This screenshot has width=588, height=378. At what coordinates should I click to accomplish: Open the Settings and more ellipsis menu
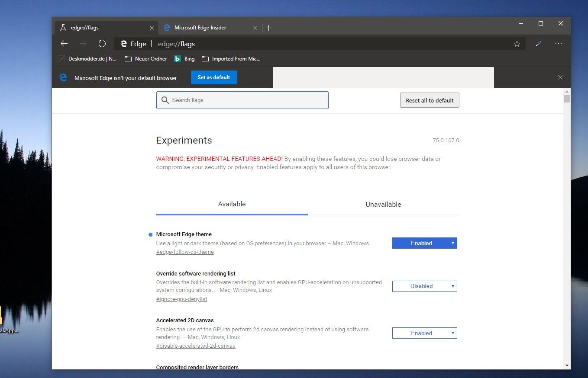coord(559,44)
